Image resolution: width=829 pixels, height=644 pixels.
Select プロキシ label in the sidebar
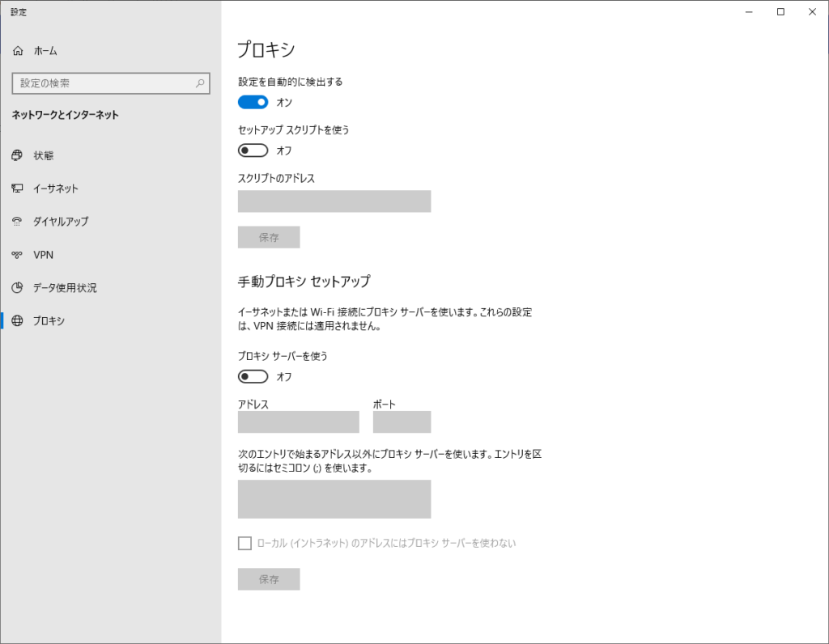pos(49,320)
